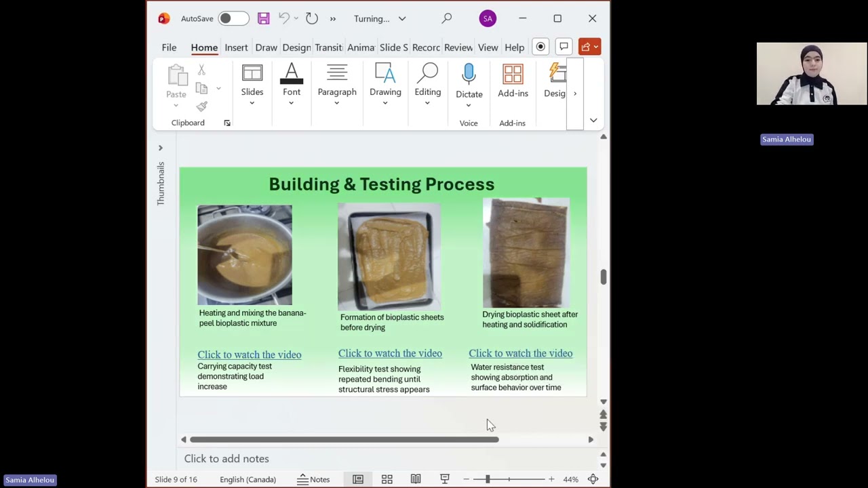Open the Font group icon
Image resolution: width=868 pixels, height=488 pixels.
[292, 74]
